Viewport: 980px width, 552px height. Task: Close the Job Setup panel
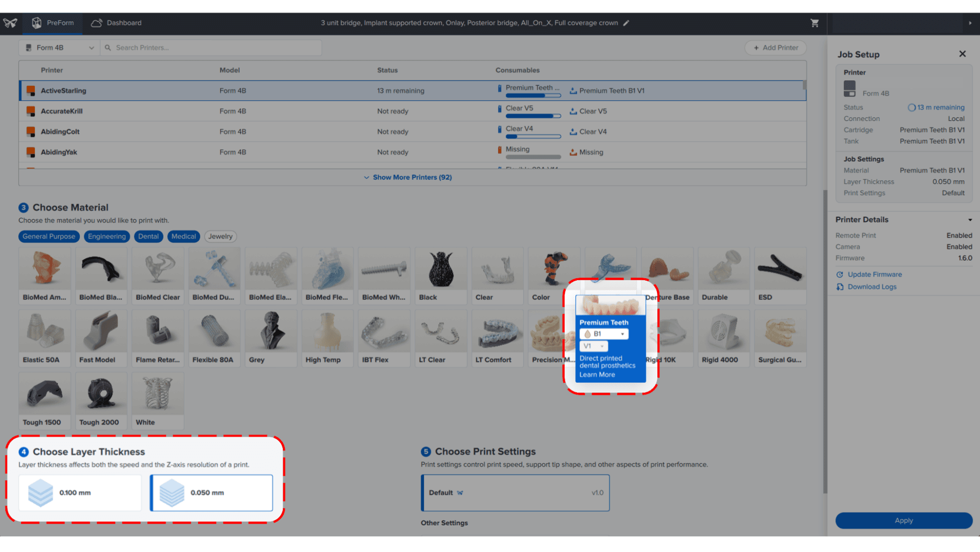[962, 54]
